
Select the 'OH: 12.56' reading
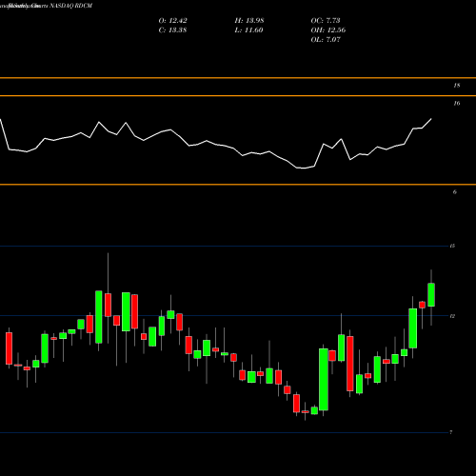pos(328,30)
